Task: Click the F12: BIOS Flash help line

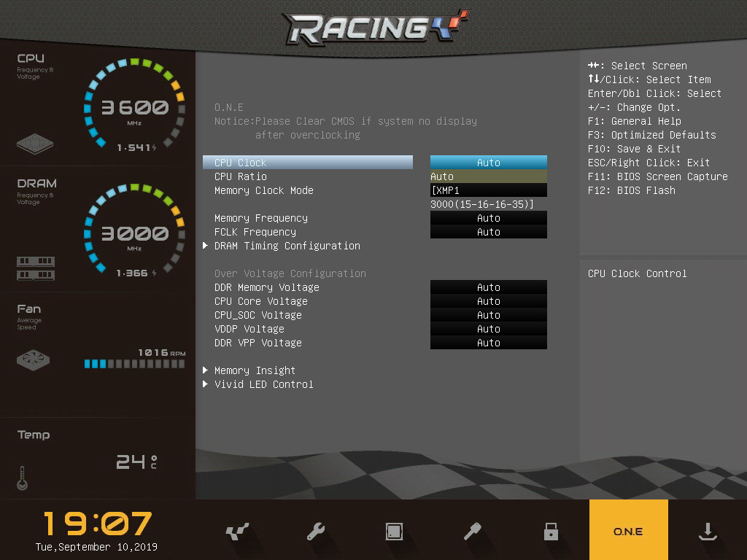Action: click(631, 190)
